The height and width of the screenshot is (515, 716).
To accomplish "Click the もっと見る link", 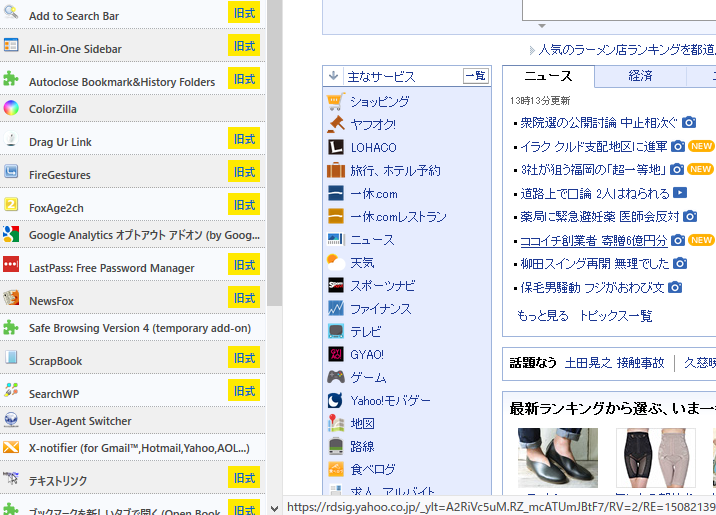I will pos(542,315).
